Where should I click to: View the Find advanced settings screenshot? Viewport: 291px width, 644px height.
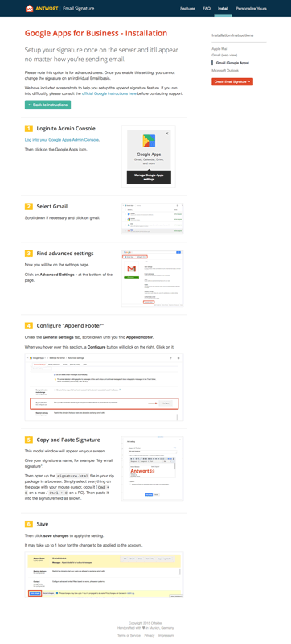click(x=153, y=278)
